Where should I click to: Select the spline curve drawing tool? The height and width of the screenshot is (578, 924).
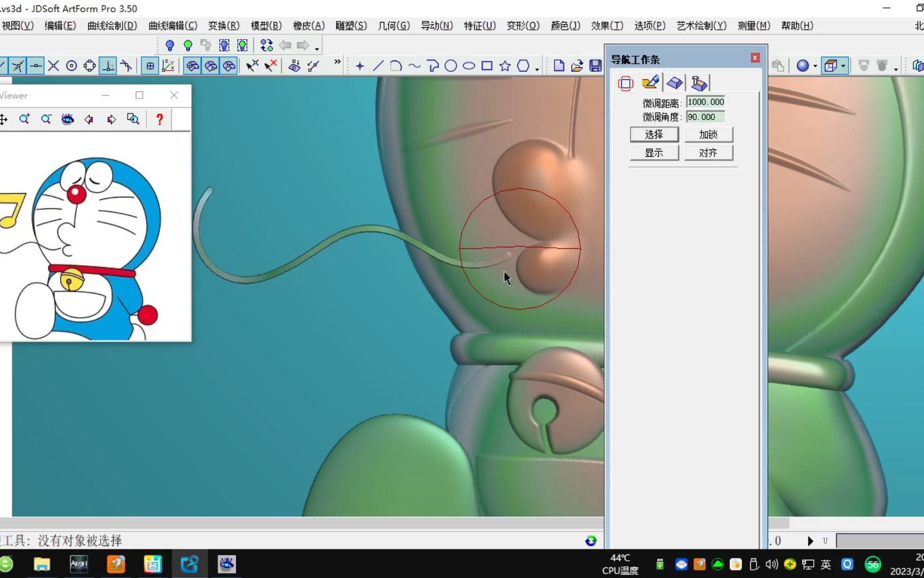[414, 66]
